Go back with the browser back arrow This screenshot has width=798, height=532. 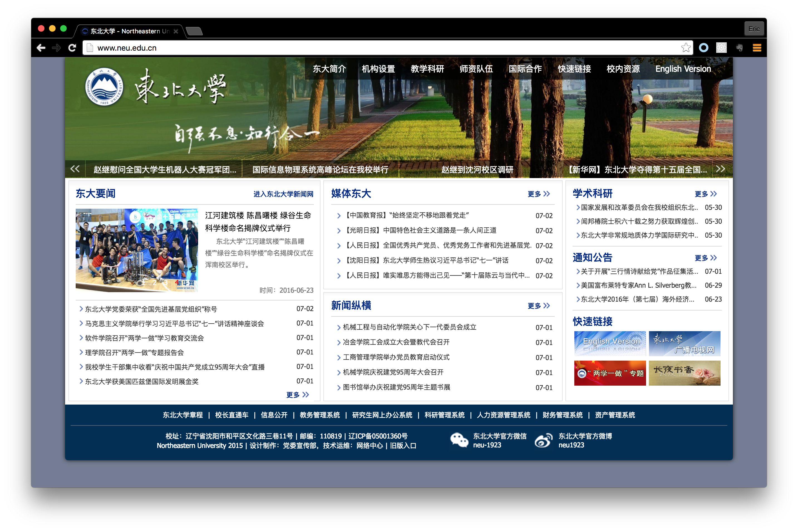pyautogui.click(x=41, y=48)
